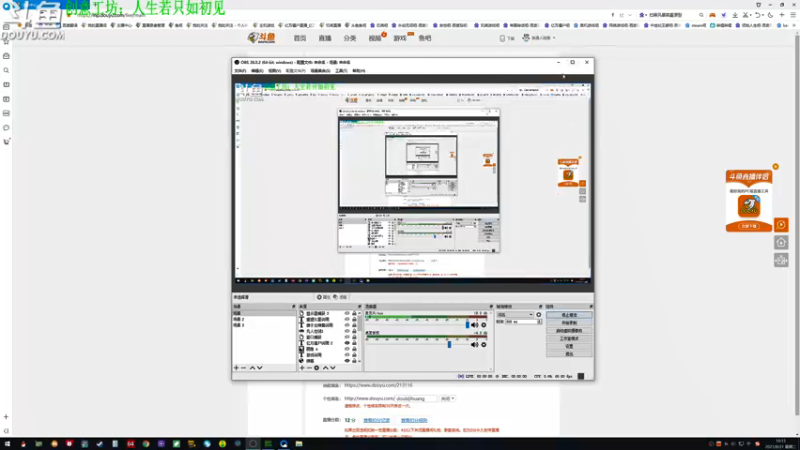Click the chat bubble icon in left sidebar

click(6, 128)
